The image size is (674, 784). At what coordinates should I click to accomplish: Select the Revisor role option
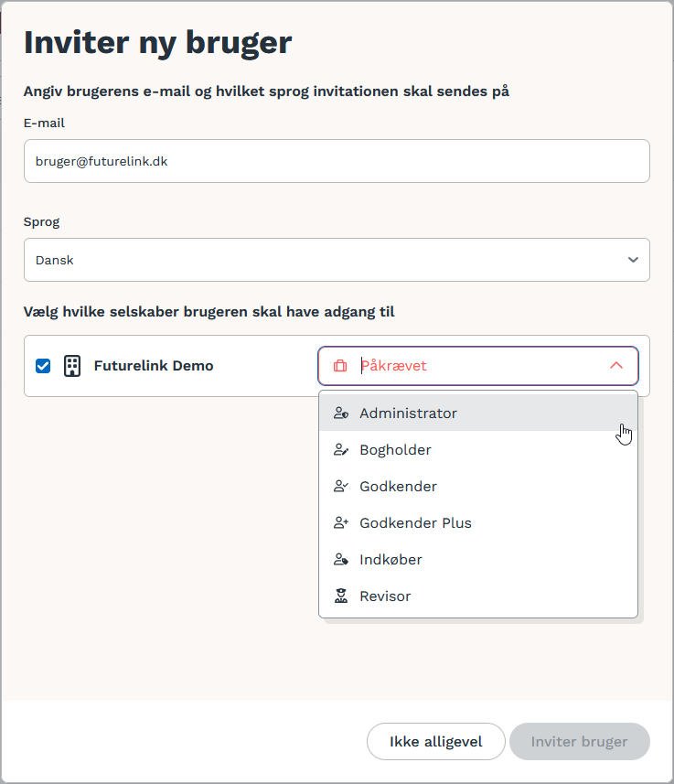478,596
